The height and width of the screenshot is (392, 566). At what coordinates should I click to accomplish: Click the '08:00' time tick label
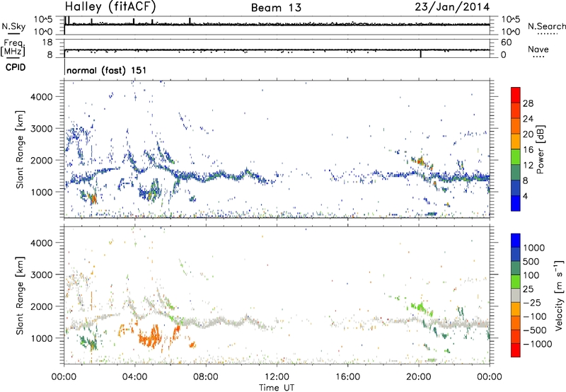[206, 377]
